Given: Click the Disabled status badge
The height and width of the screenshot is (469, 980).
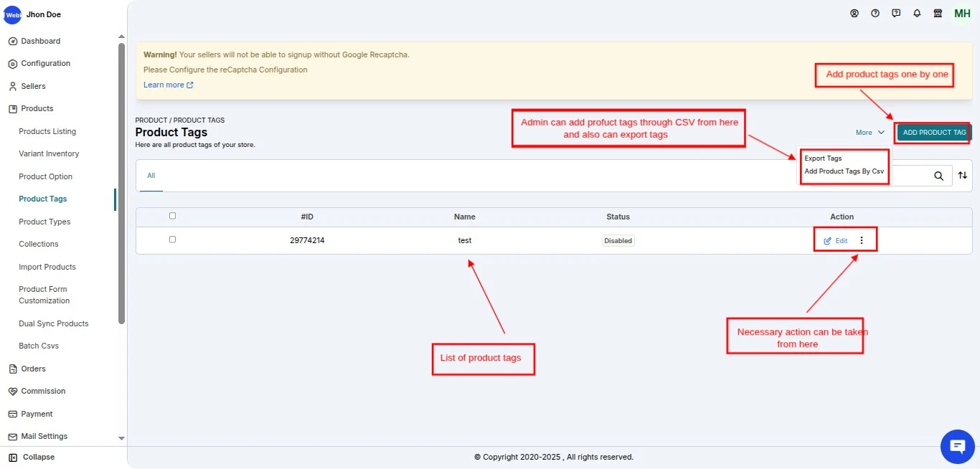Looking at the screenshot, I should (618, 241).
